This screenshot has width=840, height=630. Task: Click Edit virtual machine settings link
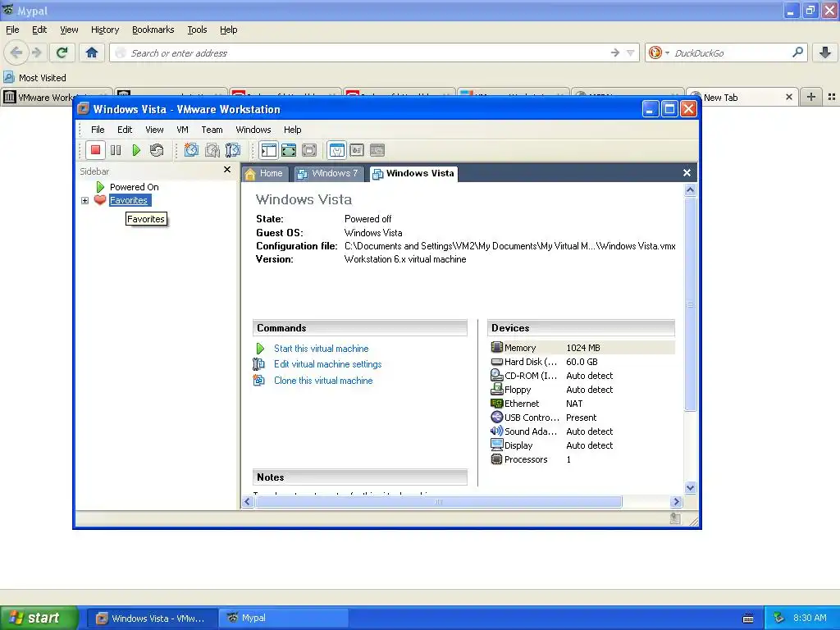pos(328,364)
